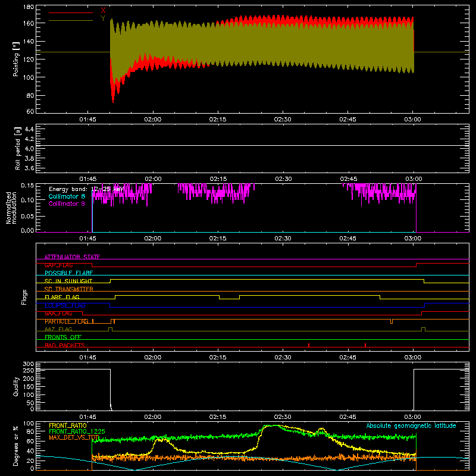The height and width of the screenshot is (476, 476).
Task: Select the GAP_FLAG label
Action: tap(58, 265)
